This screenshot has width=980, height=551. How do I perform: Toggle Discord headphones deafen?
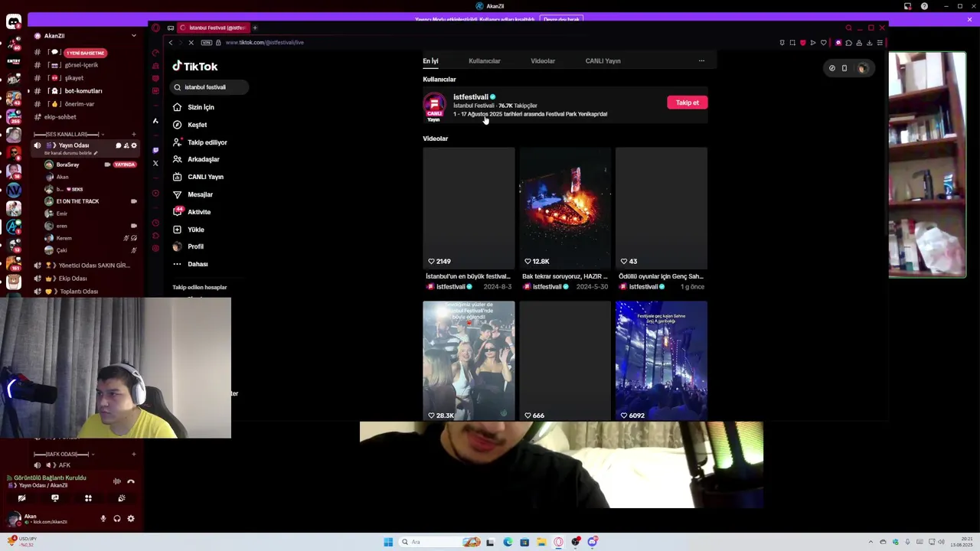117,519
